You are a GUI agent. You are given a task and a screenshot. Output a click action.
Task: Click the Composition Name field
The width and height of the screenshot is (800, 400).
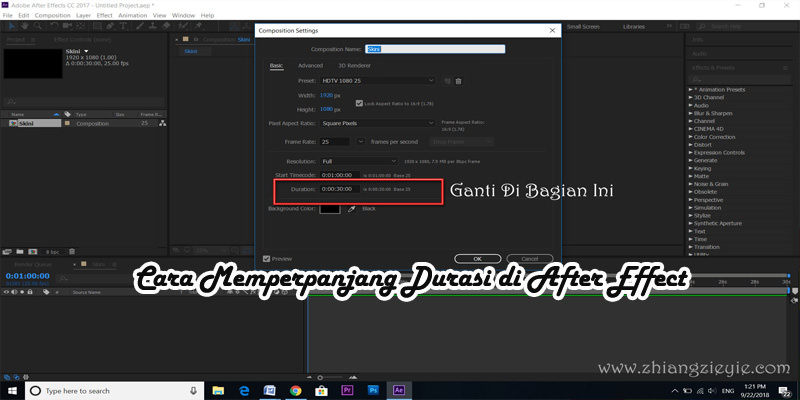435,49
